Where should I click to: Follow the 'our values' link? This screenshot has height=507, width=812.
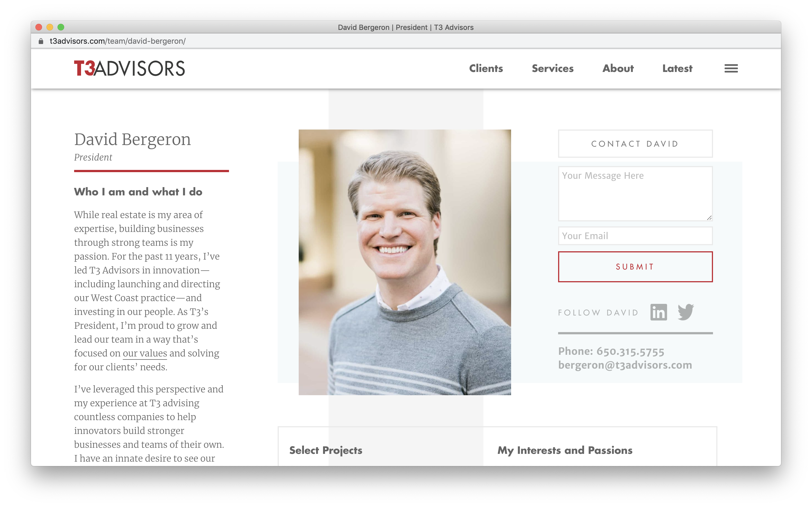(145, 353)
